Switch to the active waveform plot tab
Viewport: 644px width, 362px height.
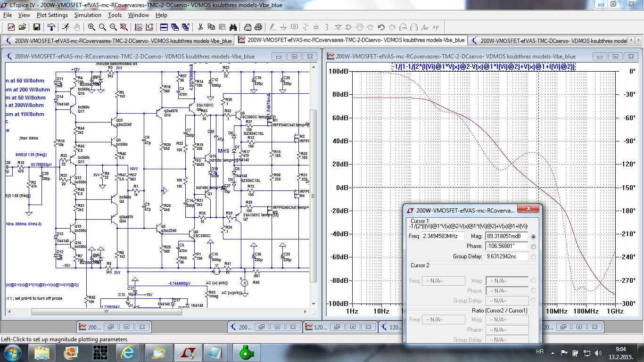351,40
